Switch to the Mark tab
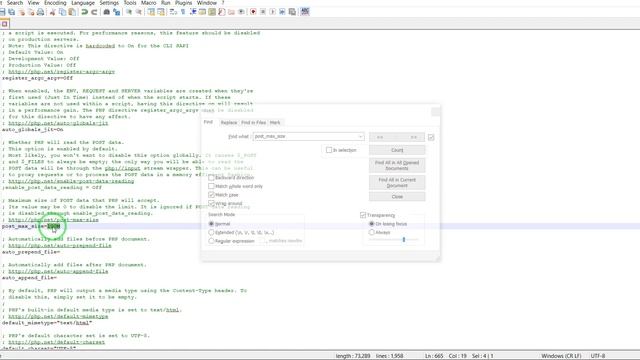This screenshot has width=640, height=360. (x=275, y=122)
